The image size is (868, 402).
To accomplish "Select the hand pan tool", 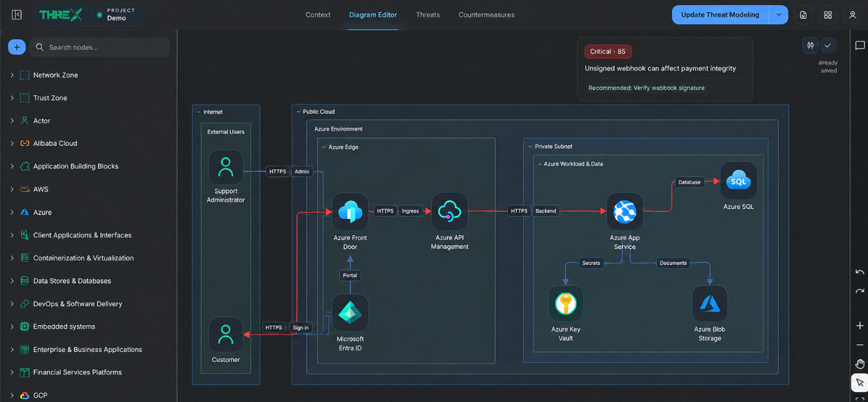I will pos(859,364).
